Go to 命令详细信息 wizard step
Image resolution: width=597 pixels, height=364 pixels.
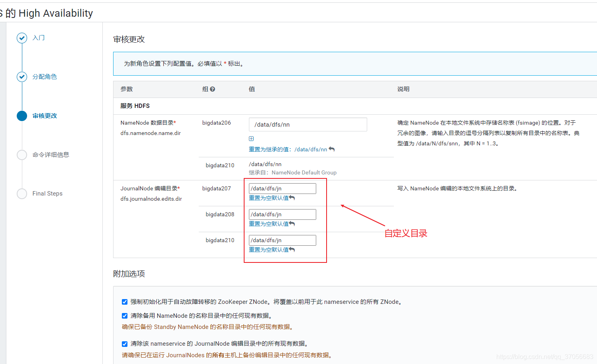point(51,155)
